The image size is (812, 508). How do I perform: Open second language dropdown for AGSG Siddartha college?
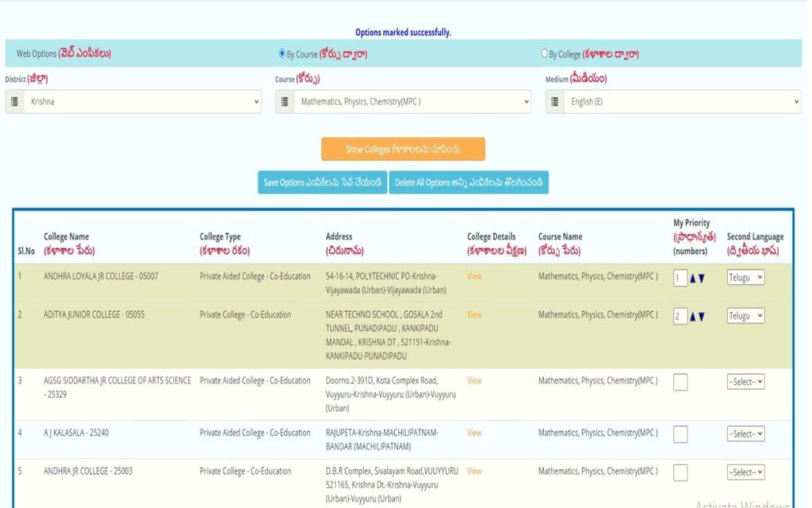[745, 382]
